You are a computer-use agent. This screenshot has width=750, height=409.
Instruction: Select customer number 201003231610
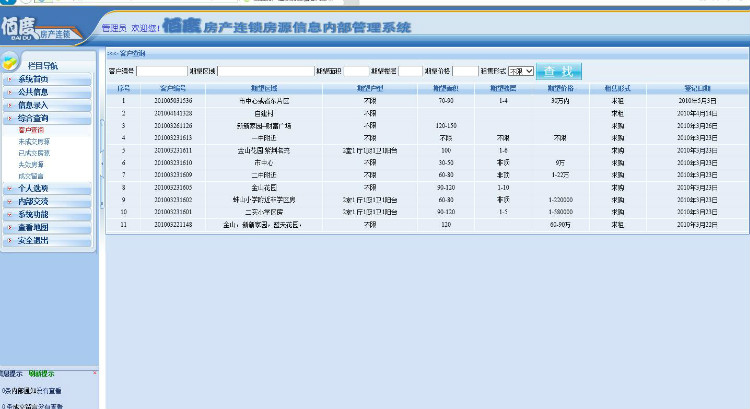(173, 163)
